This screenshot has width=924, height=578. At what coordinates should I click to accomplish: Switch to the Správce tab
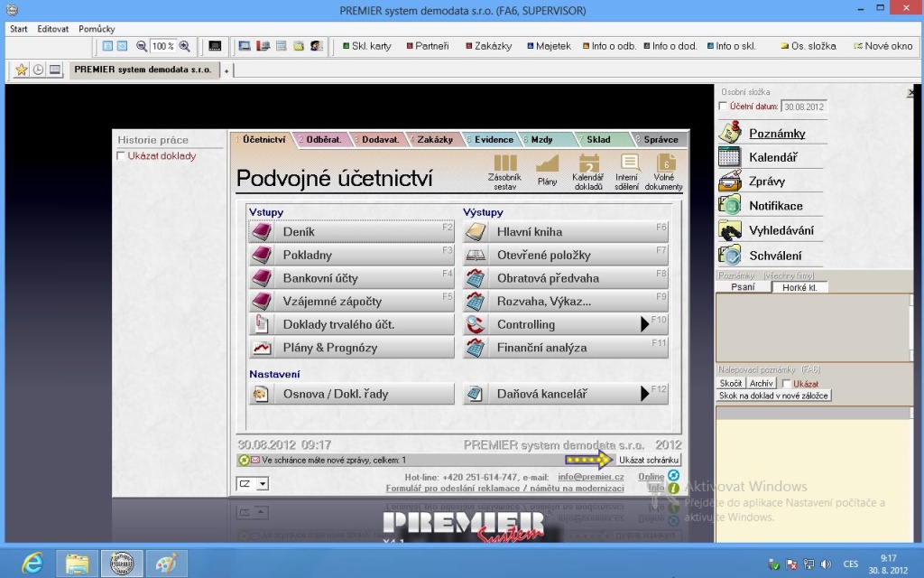(x=660, y=140)
